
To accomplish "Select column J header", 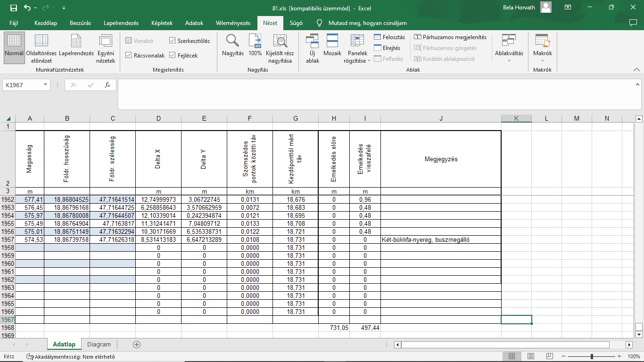I will [441, 118].
